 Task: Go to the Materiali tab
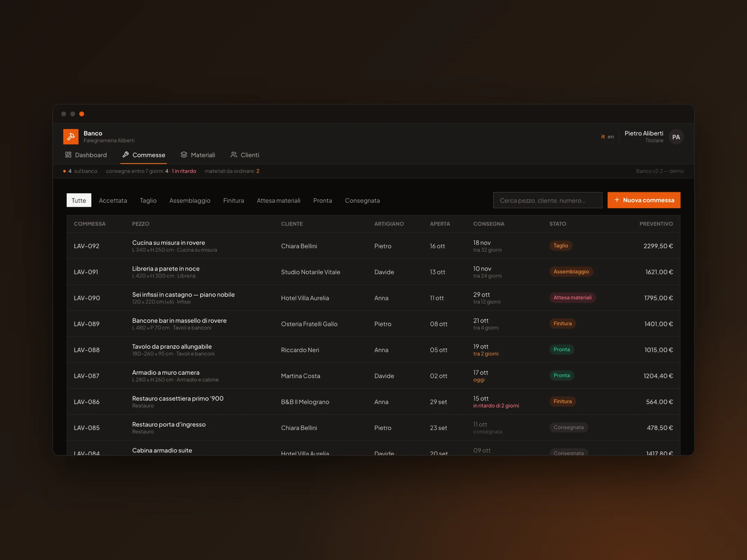(x=198, y=155)
